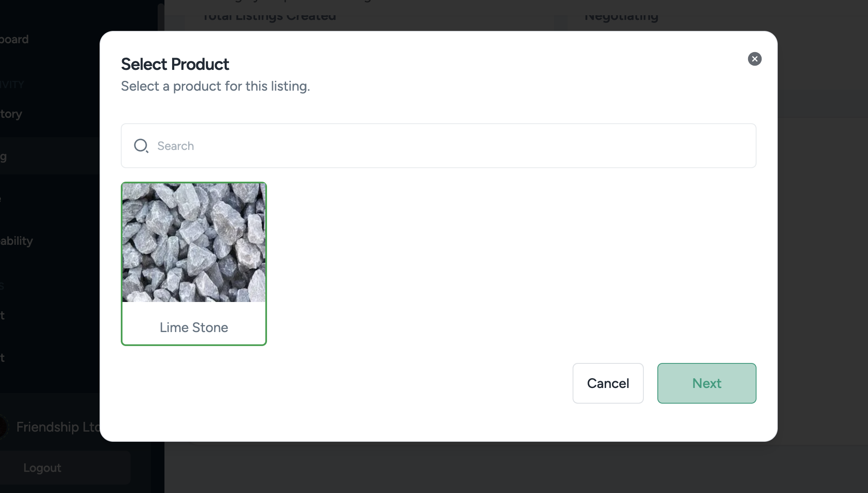Image resolution: width=868 pixels, height=493 pixels.
Task: Open the sidebar item ending in 'tory'
Action: [11, 114]
